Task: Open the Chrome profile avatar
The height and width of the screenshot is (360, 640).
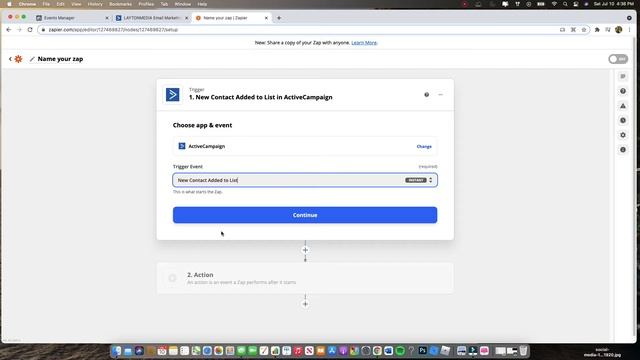Action: [x=619, y=30]
